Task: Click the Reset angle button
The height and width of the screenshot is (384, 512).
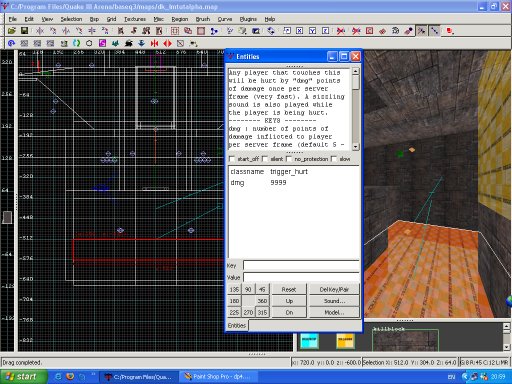Action: pyautogui.click(x=289, y=289)
